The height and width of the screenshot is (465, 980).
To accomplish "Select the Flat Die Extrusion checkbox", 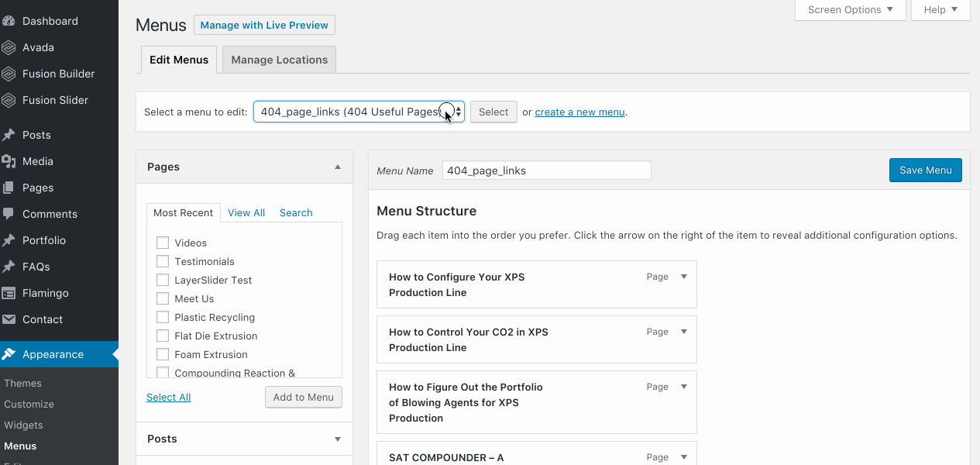I will point(163,336).
